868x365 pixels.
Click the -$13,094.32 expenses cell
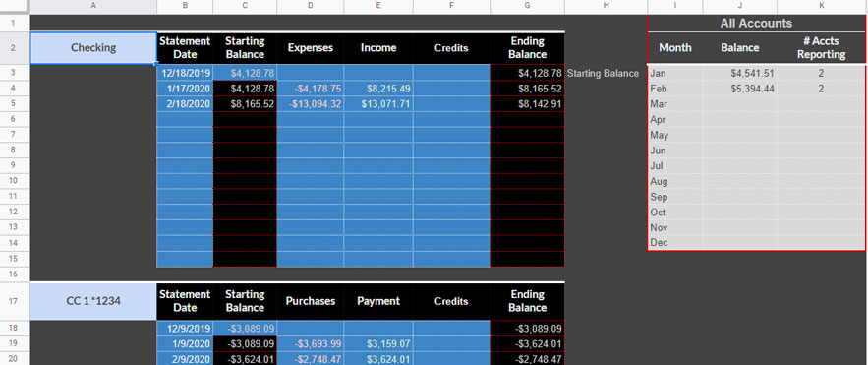coord(310,104)
